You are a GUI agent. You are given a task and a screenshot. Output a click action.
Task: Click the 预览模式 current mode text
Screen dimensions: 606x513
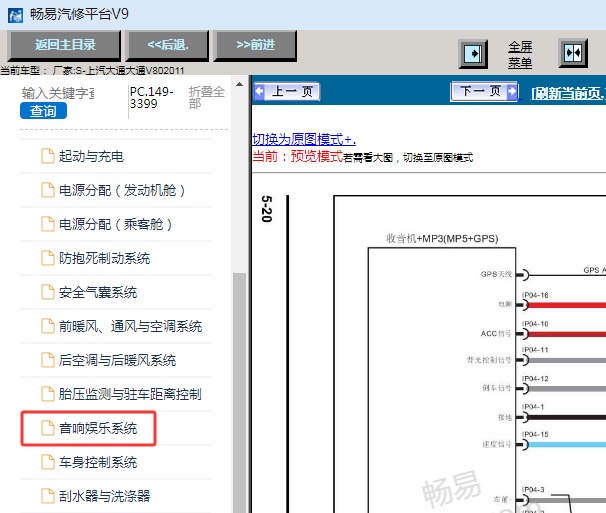317,156
